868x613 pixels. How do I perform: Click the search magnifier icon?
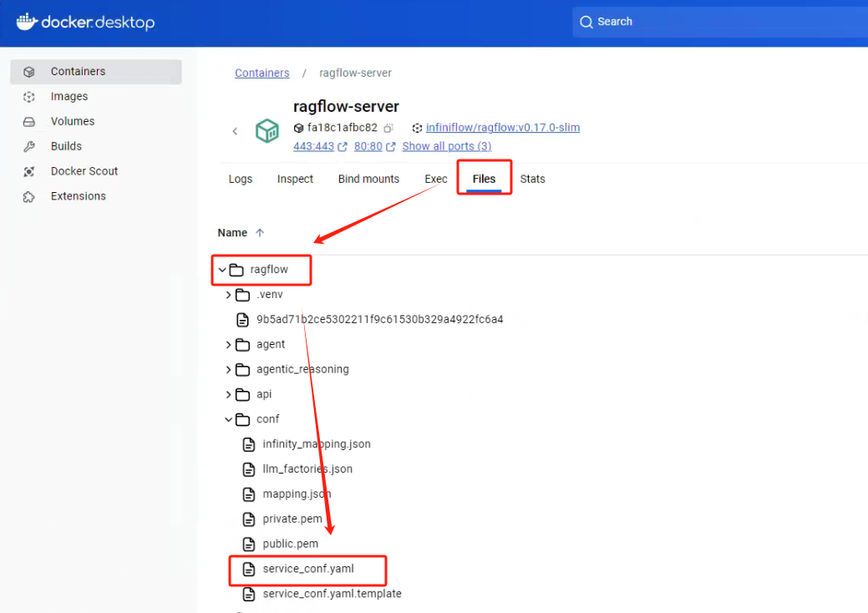(586, 22)
